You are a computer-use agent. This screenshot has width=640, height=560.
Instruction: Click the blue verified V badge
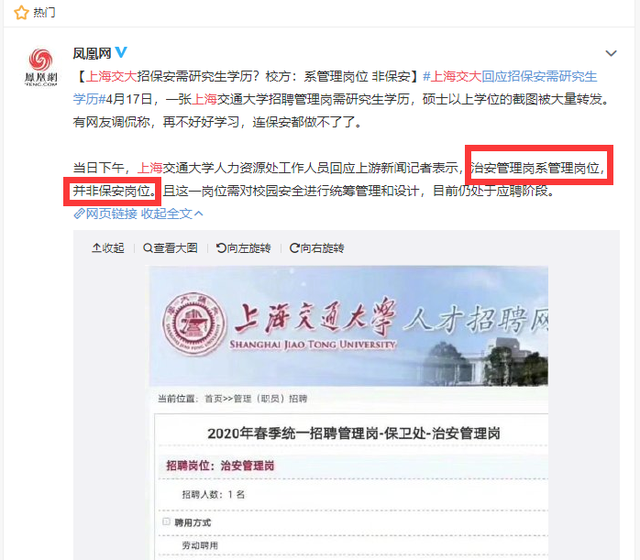[x=121, y=52]
